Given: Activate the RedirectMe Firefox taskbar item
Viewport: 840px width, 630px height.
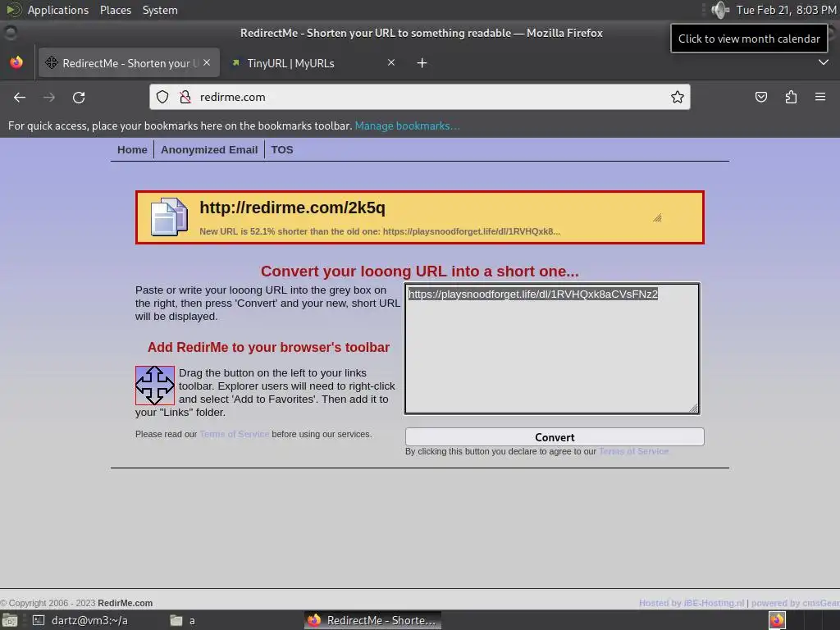Looking at the screenshot, I should [x=373, y=620].
